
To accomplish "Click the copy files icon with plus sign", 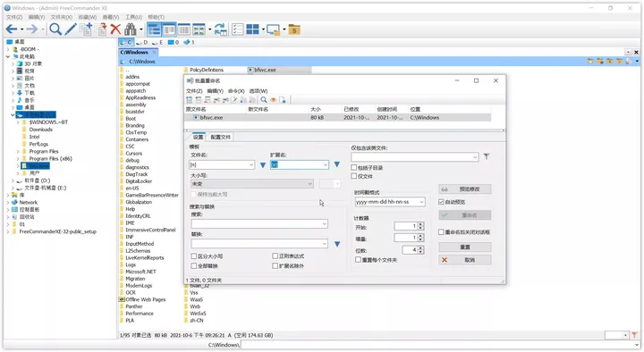I will tap(86, 29).
